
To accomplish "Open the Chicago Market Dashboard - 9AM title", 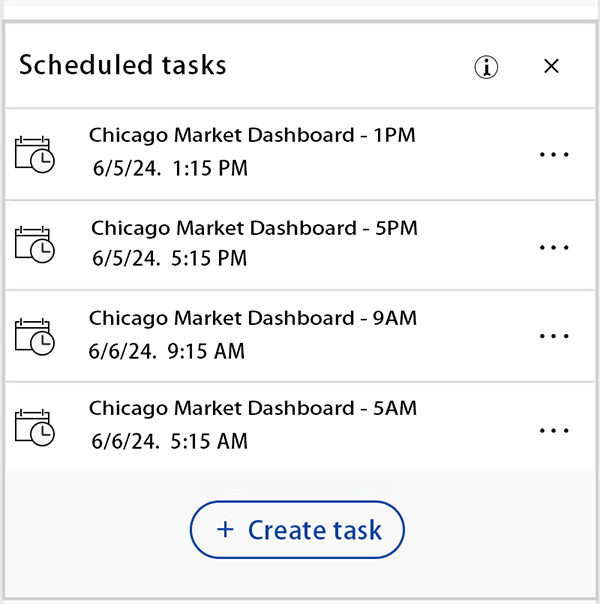I will point(253,318).
